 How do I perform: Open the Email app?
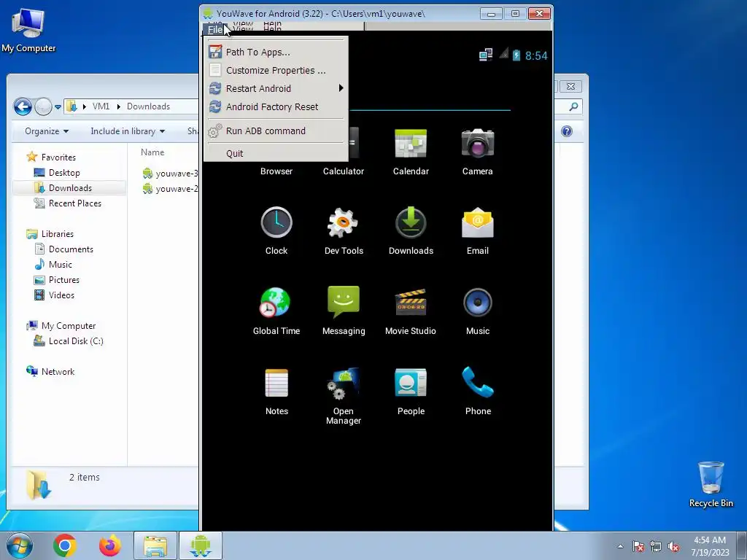(477, 231)
